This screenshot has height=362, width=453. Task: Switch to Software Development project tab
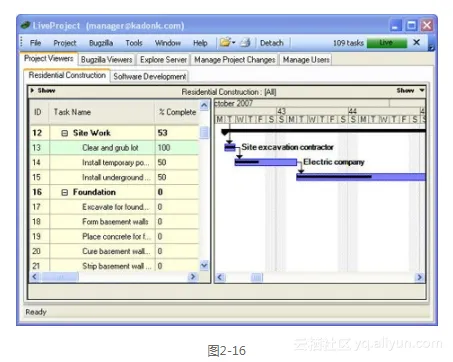pyautogui.click(x=150, y=76)
